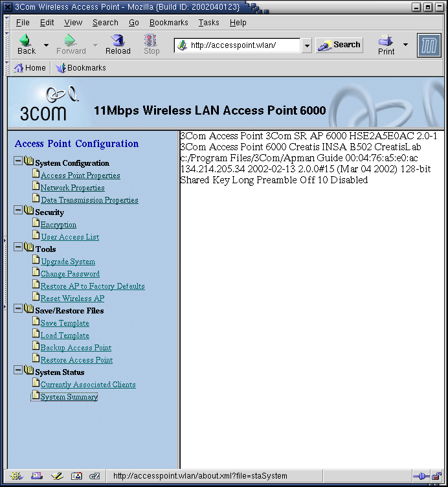Open Navigator from the status bar component icon

click(x=16, y=476)
